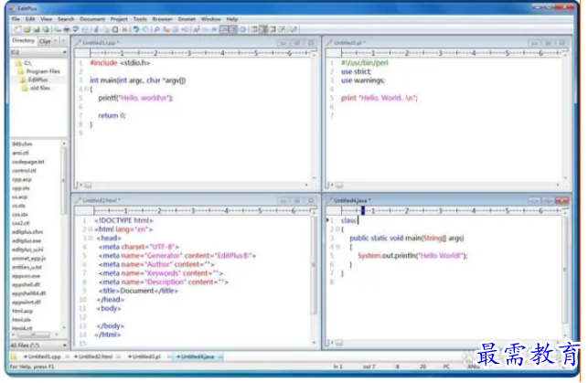The width and height of the screenshot is (588, 383).
Task: Click the blue Undo arrow icon
Action: (135, 29)
